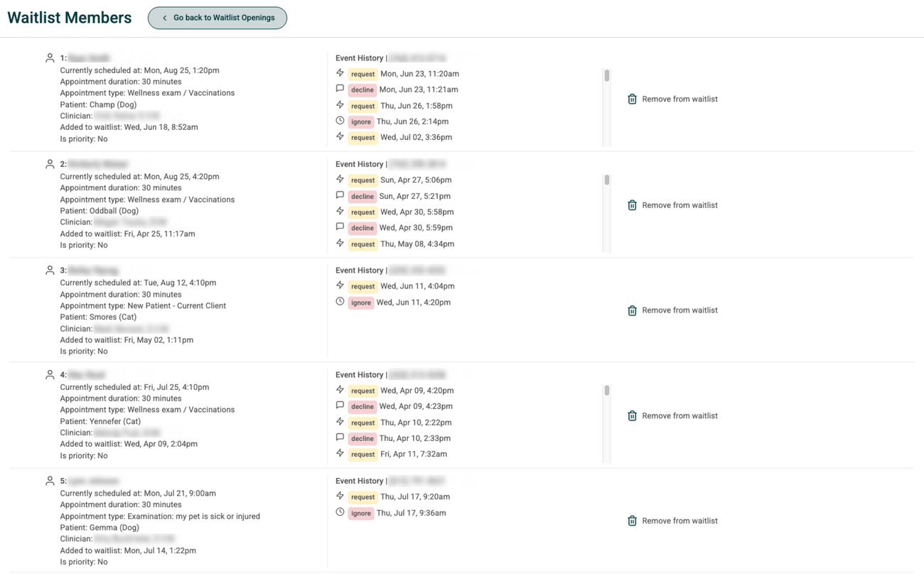This screenshot has width=924, height=576.
Task: Go back to Waitlist Openings
Action: pos(217,18)
